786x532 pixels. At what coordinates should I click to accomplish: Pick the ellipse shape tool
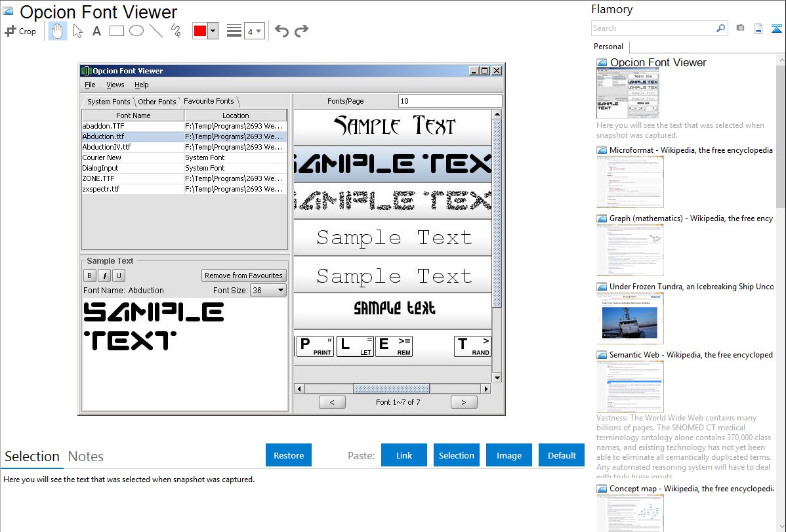point(136,31)
